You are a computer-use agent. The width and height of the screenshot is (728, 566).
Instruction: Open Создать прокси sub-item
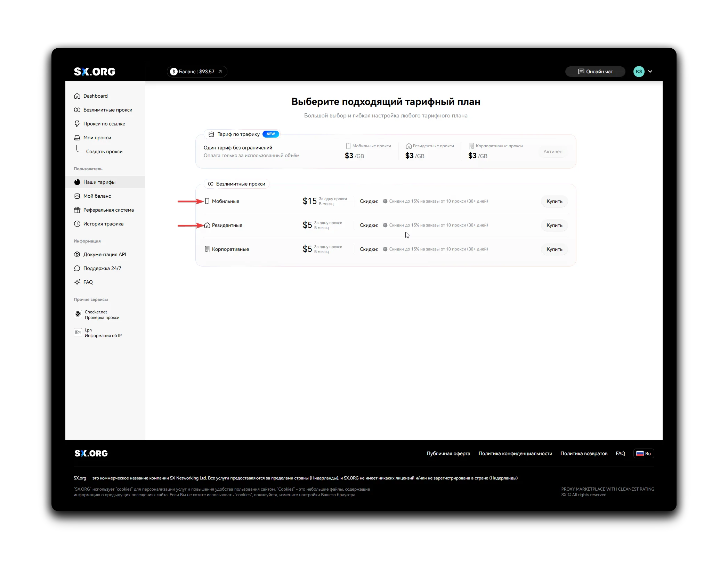pyautogui.click(x=104, y=151)
